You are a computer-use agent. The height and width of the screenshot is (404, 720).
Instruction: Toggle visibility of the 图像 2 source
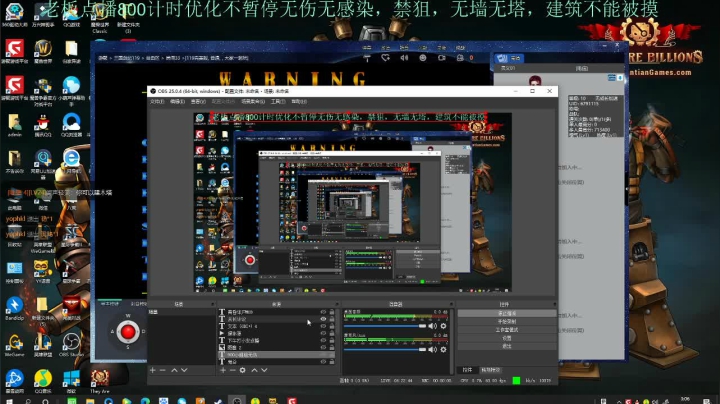tap(323, 348)
